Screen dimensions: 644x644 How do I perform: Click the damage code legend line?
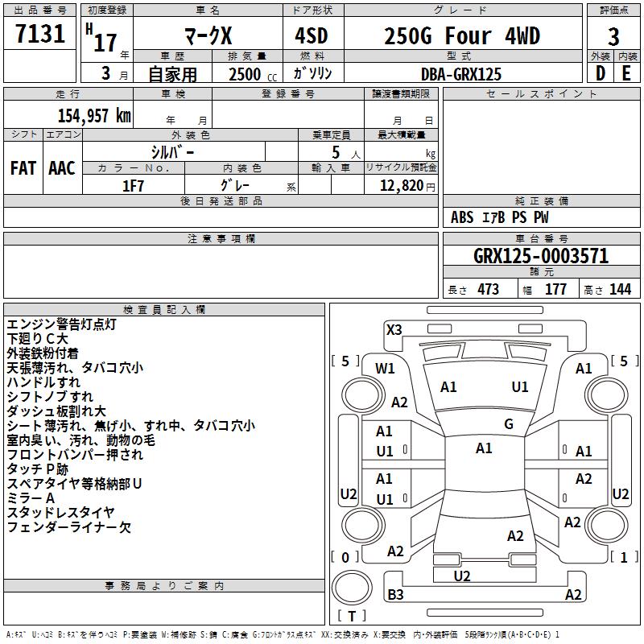pos(283,635)
